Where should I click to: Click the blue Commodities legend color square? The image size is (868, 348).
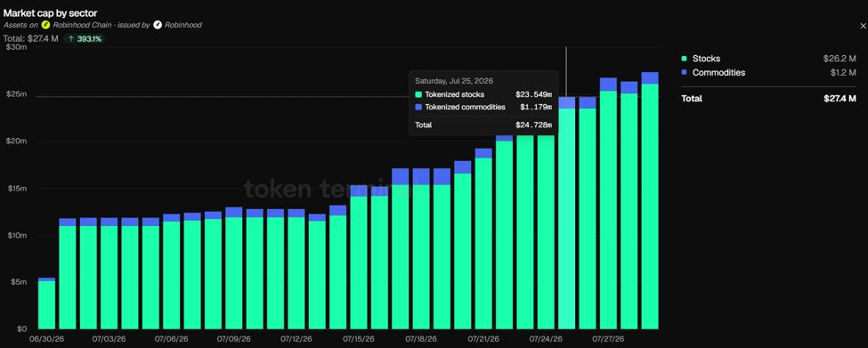pyautogui.click(x=685, y=72)
